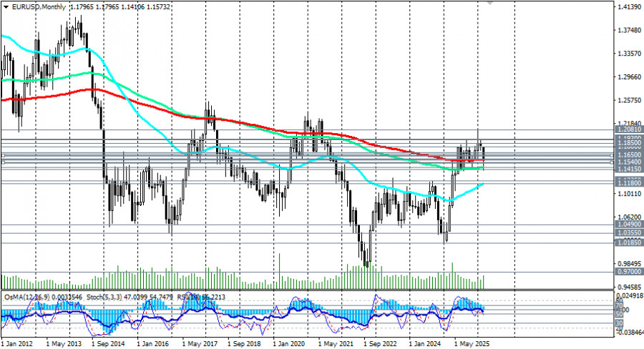Select the 1.16500 level price label
Image resolution: width=644 pixels, height=349 pixels.
point(629,154)
